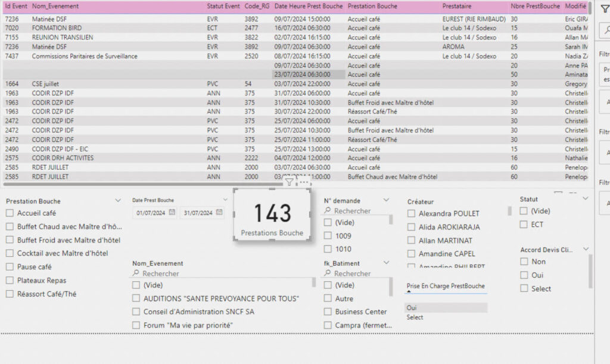Sort by Date Heure Prest Bouche header
The height and width of the screenshot is (364, 610).
click(309, 6)
